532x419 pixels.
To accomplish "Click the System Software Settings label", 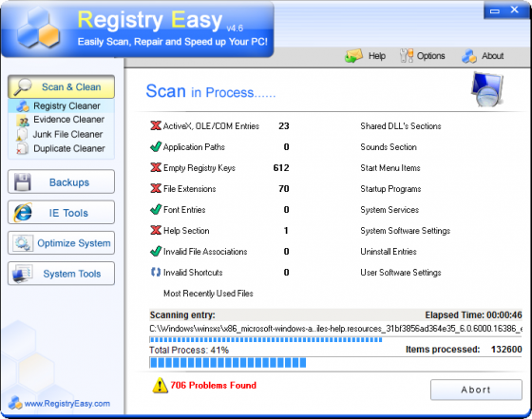I will 405,231.
